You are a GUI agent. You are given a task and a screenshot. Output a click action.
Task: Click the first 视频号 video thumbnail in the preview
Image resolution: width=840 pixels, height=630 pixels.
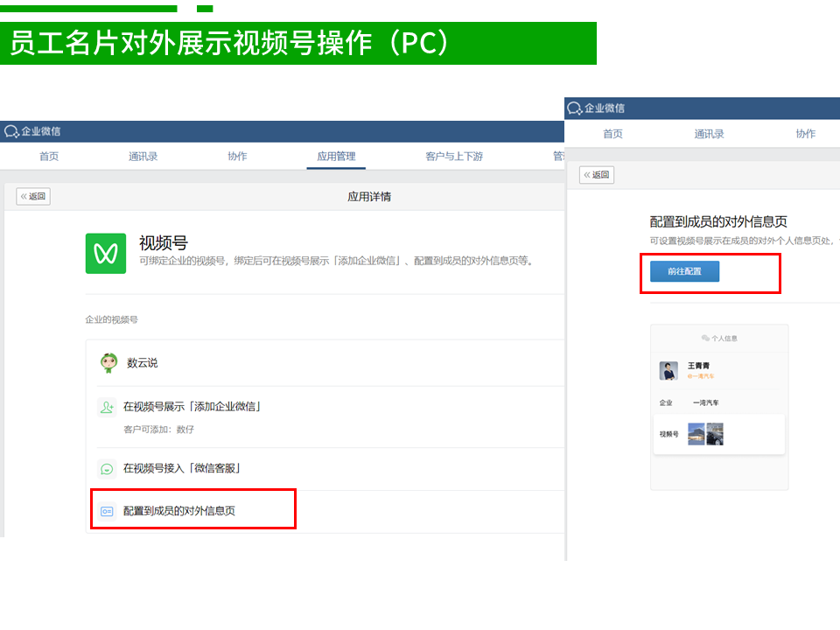click(x=696, y=434)
